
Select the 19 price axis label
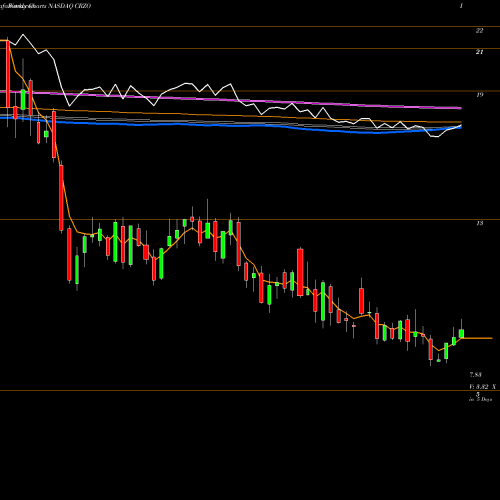[479, 95]
